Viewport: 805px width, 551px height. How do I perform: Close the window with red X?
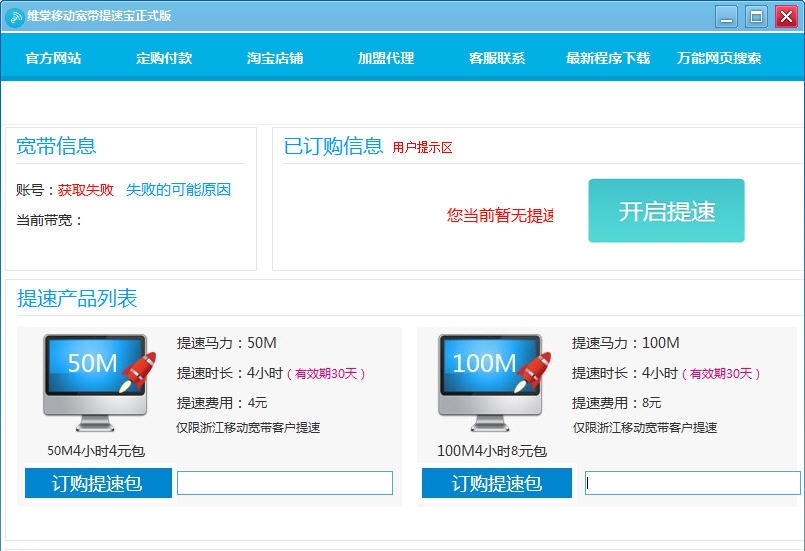pos(786,17)
